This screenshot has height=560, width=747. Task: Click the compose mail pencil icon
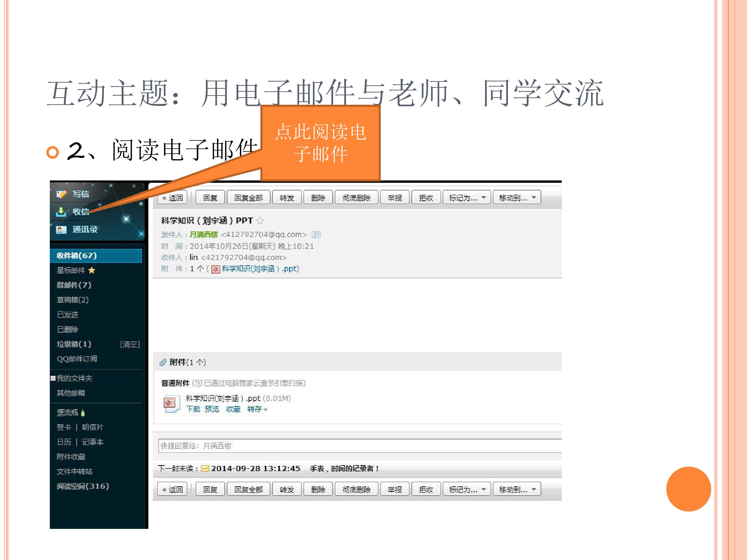61,194
